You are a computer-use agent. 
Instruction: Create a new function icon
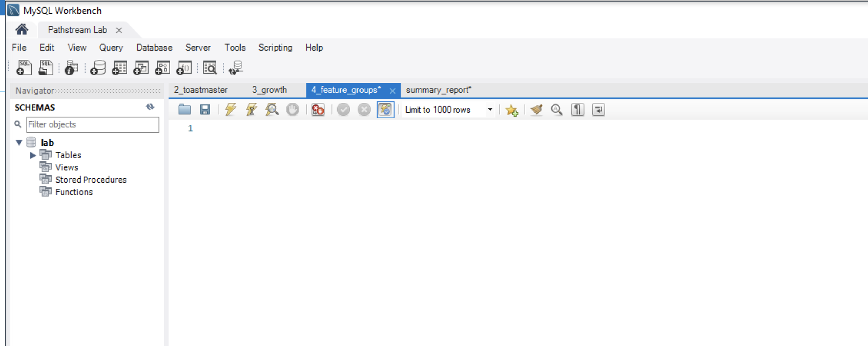(184, 68)
